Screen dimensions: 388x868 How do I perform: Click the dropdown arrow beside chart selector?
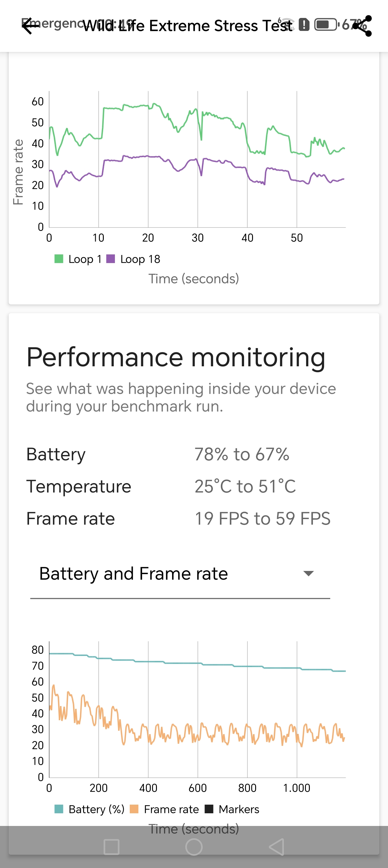click(x=309, y=573)
